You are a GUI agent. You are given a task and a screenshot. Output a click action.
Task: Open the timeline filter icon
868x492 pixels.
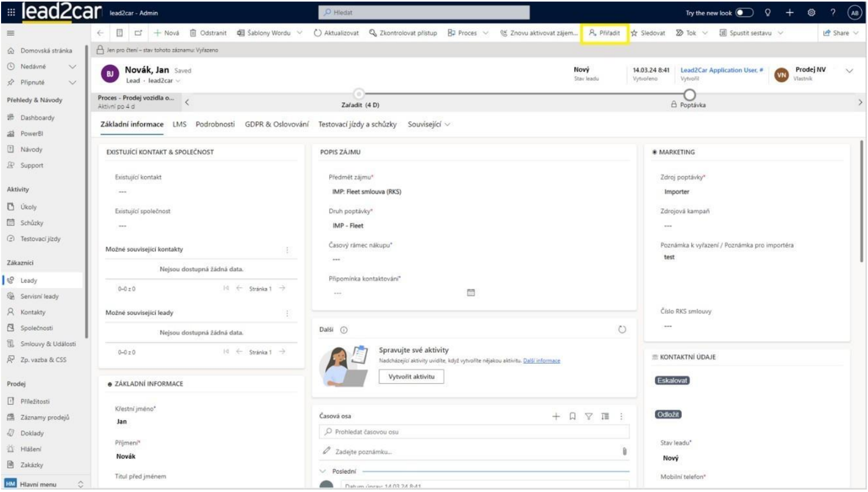click(589, 417)
